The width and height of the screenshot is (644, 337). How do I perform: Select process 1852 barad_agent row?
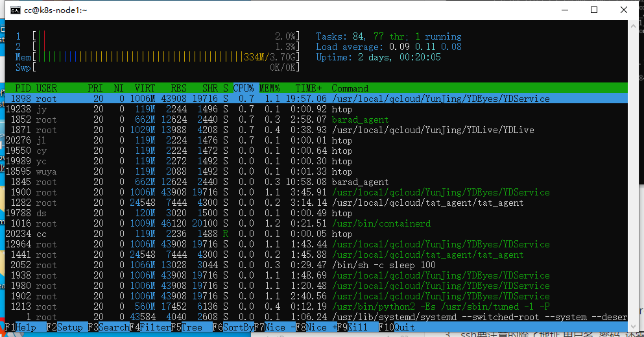316,119
